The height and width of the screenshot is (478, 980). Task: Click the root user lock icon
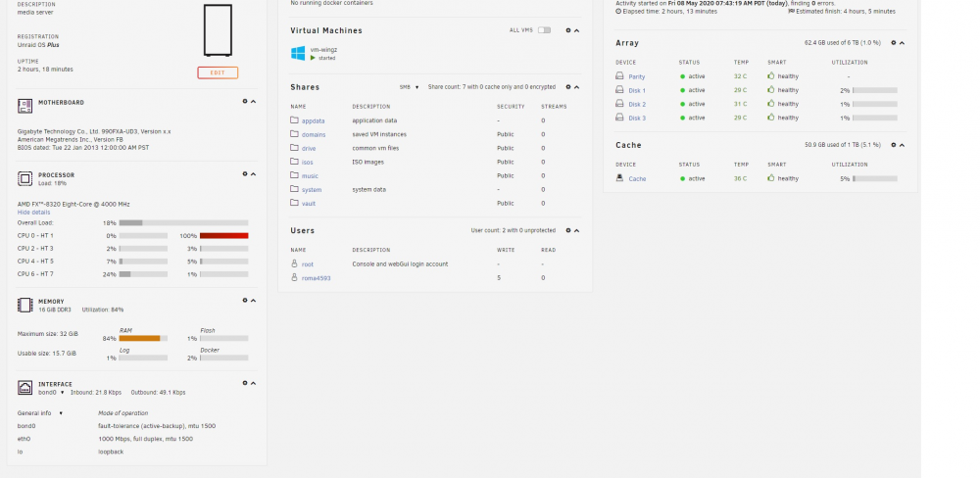(x=294, y=263)
